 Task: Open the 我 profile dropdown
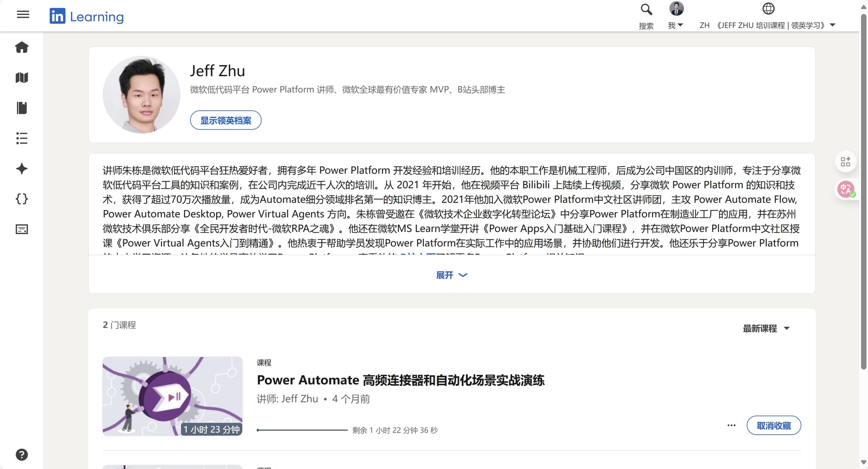(676, 25)
